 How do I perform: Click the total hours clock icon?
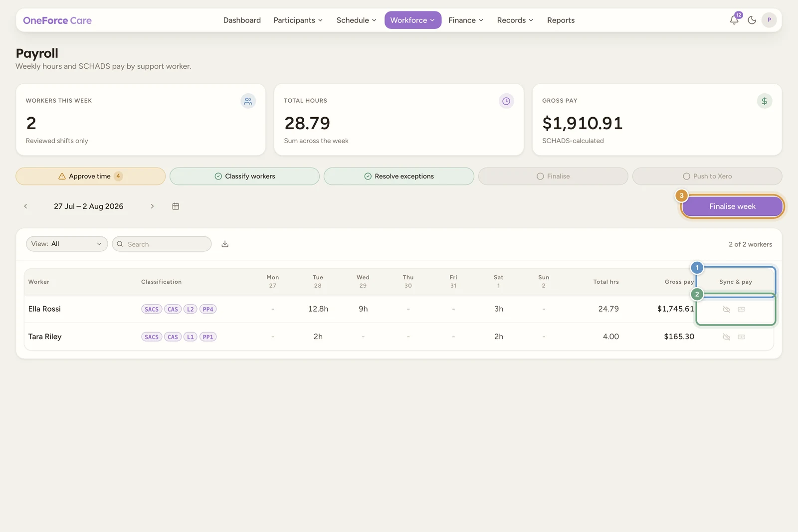click(x=506, y=101)
